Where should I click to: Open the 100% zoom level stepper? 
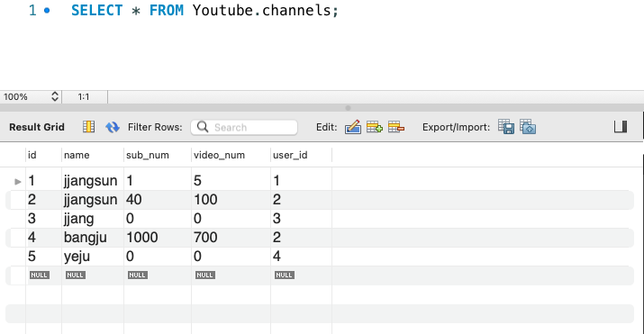pos(55,97)
